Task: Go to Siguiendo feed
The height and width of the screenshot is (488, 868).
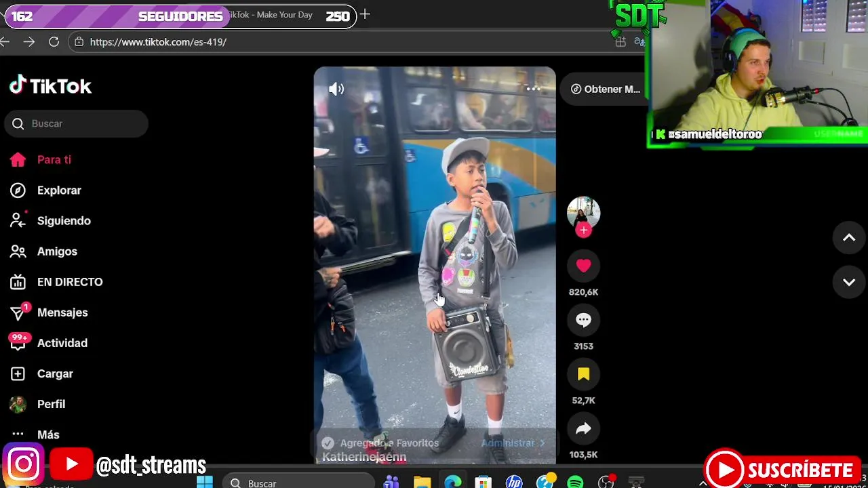Action: [64, 221]
